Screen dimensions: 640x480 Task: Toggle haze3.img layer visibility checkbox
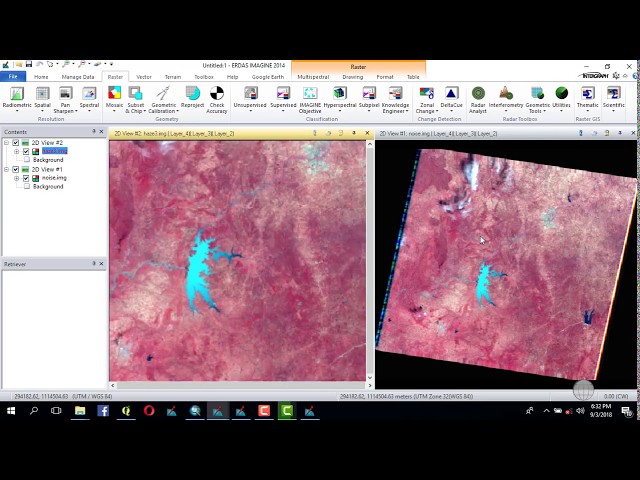[x=26, y=151]
